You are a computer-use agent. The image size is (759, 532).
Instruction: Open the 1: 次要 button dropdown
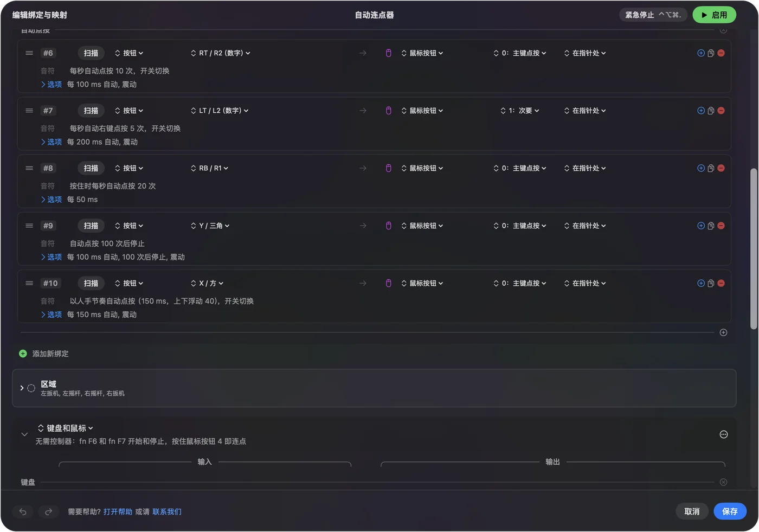point(520,111)
